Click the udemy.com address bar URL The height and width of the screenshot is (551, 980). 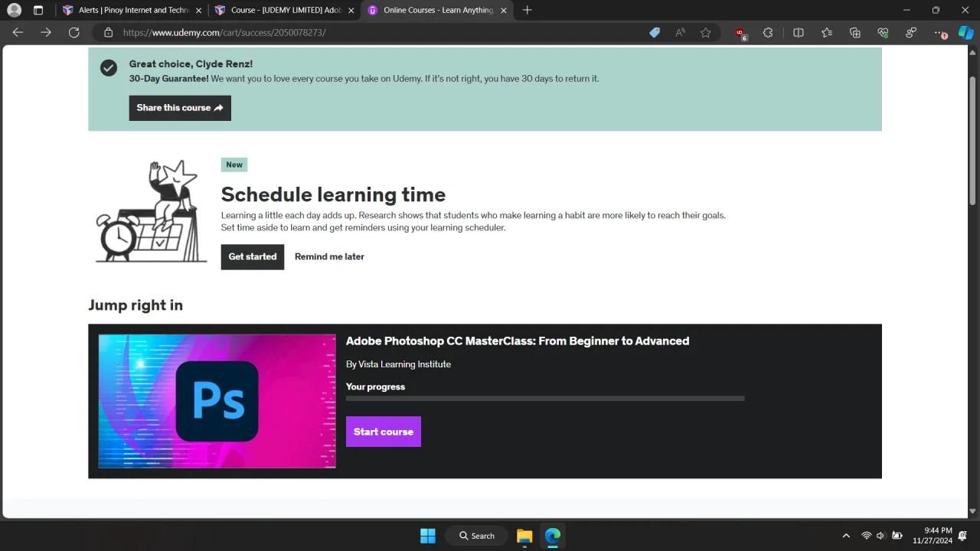pos(224,33)
